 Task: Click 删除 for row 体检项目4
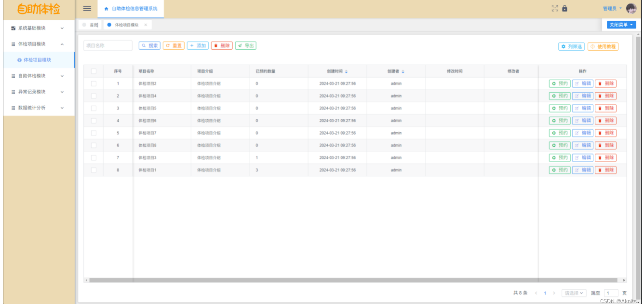coord(606,96)
